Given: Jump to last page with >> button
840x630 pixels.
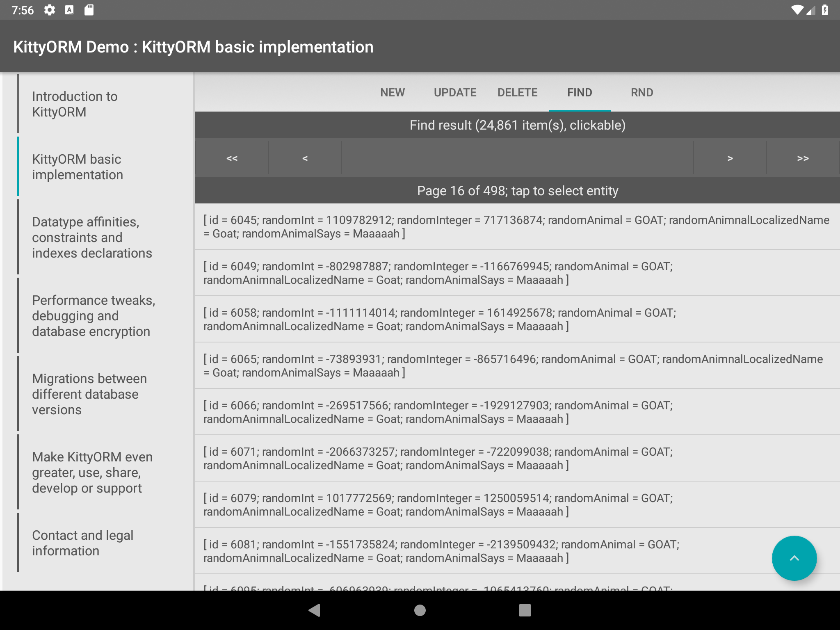Looking at the screenshot, I should pos(803,158).
